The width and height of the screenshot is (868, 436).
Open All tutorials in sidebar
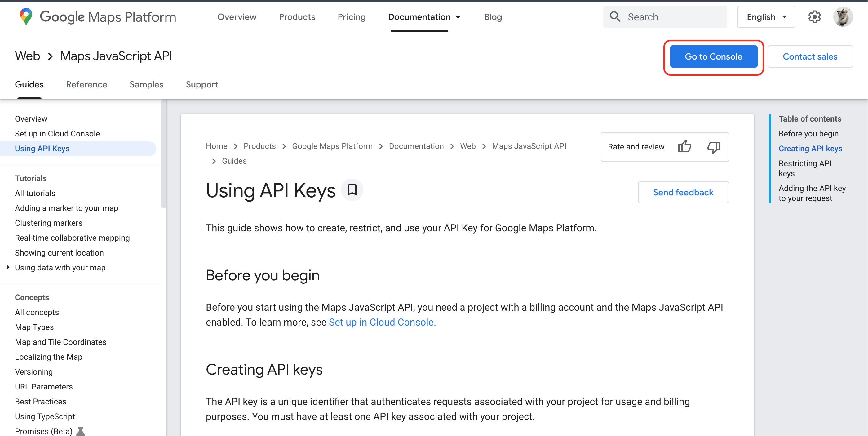[35, 193]
